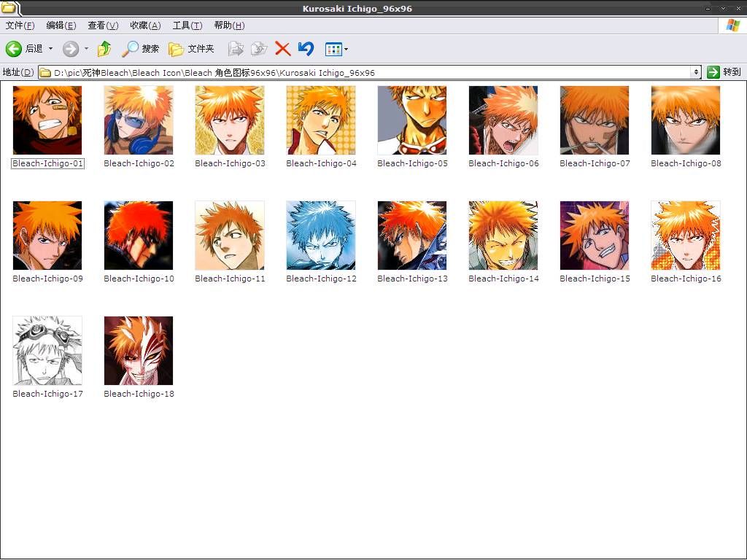Select the Bleach-Ichigo-01 thumbnail
Image resolution: width=747 pixels, height=560 pixels.
pyautogui.click(x=47, y=120)
